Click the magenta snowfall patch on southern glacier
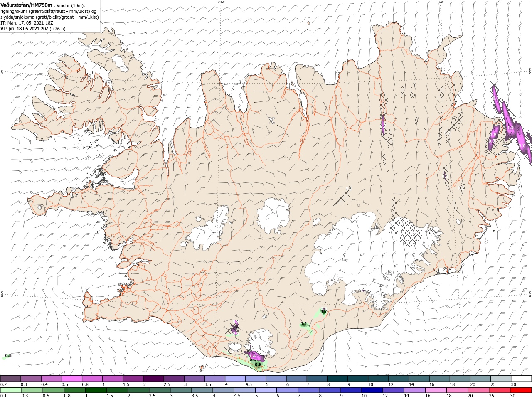This screenshot has width=532, height=399. coord(255,356)
